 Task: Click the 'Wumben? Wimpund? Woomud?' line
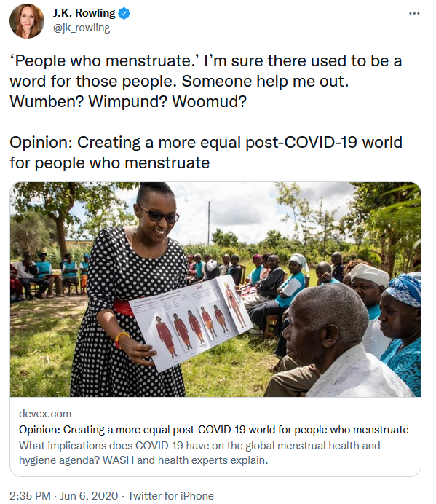128,101
